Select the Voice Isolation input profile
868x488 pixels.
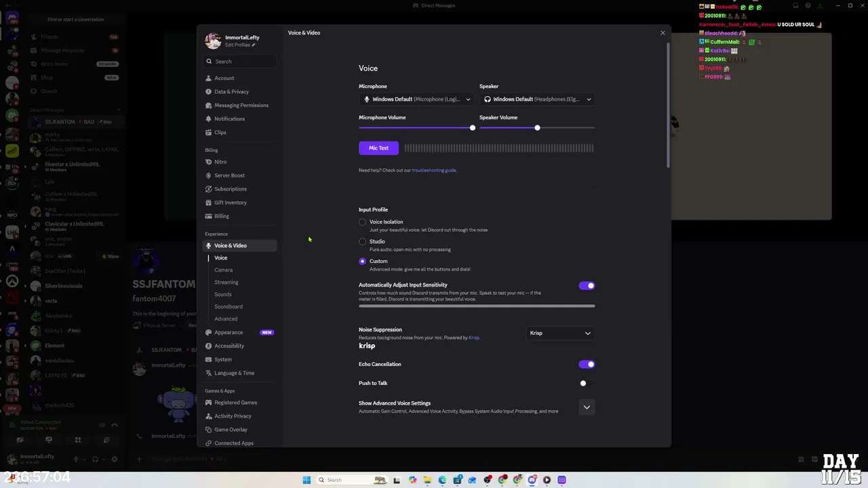point(362,222)
